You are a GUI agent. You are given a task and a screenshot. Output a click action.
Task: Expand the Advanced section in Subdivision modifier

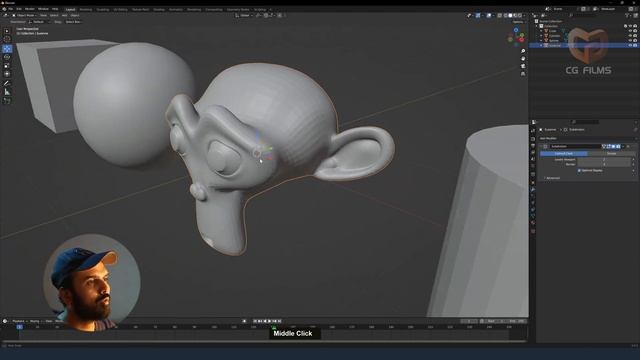click(552, 178)
